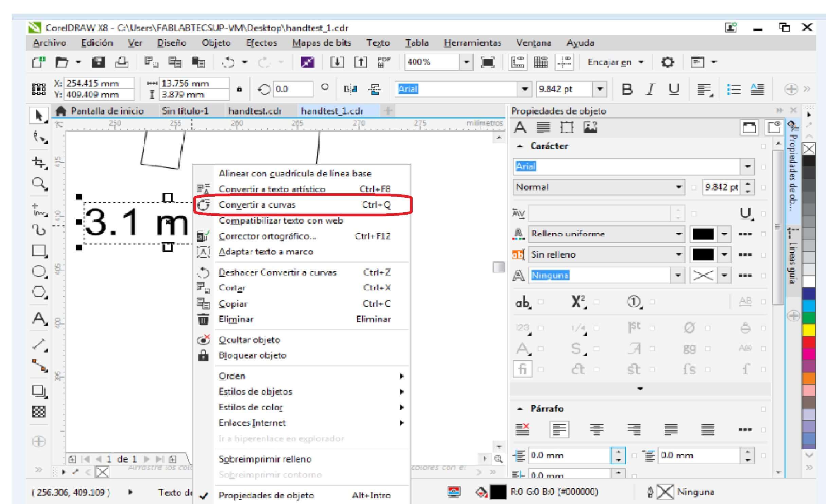Click the Export icon in toolbar

point(361,62)
